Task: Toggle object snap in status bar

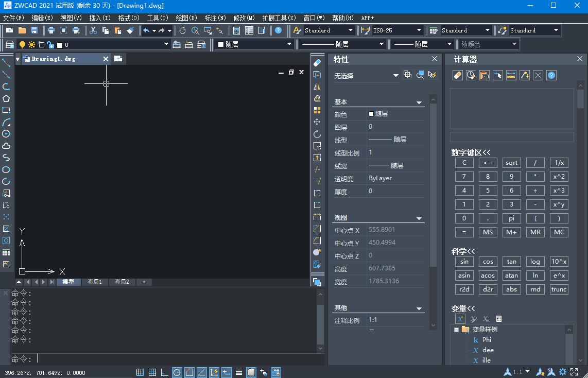Action: click(189, 372)
